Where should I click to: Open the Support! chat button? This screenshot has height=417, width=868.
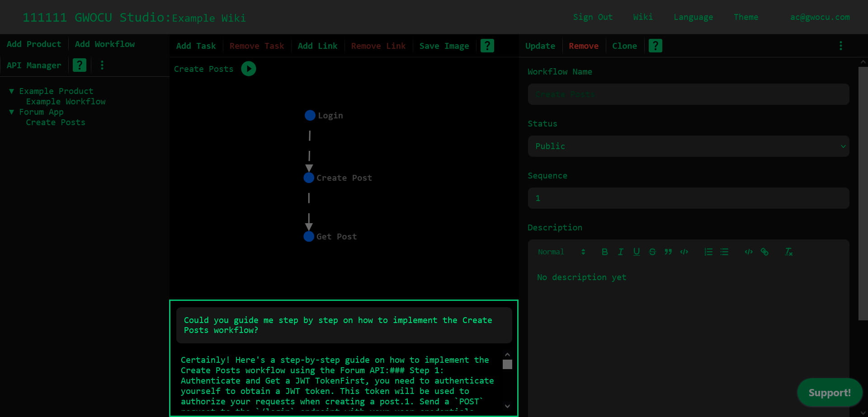830,393
